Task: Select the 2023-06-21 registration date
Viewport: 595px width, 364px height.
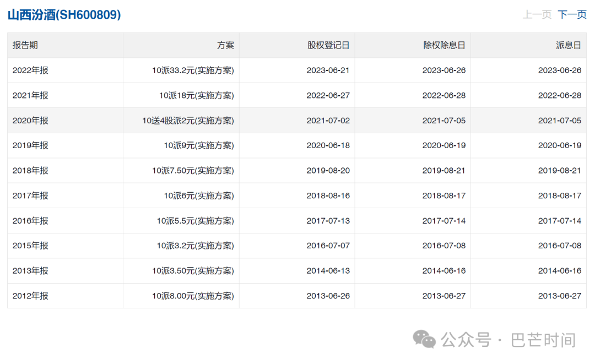Action: 328,70
